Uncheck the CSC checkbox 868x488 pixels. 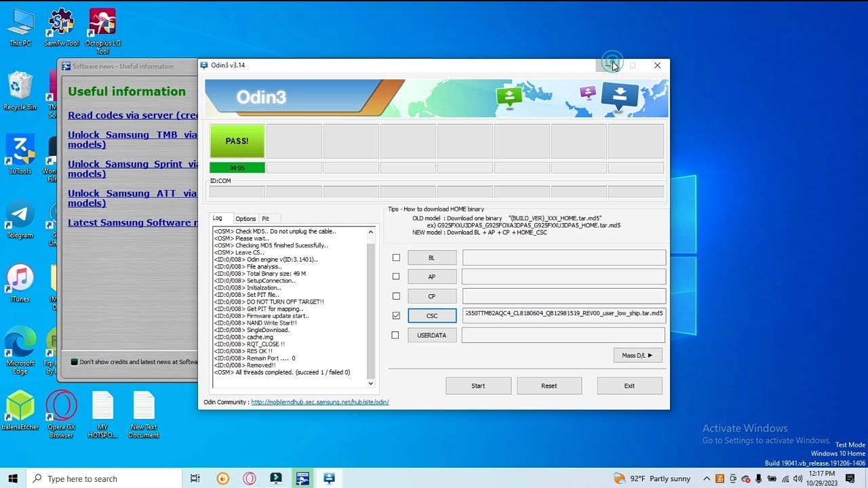[x=396, y=316]
